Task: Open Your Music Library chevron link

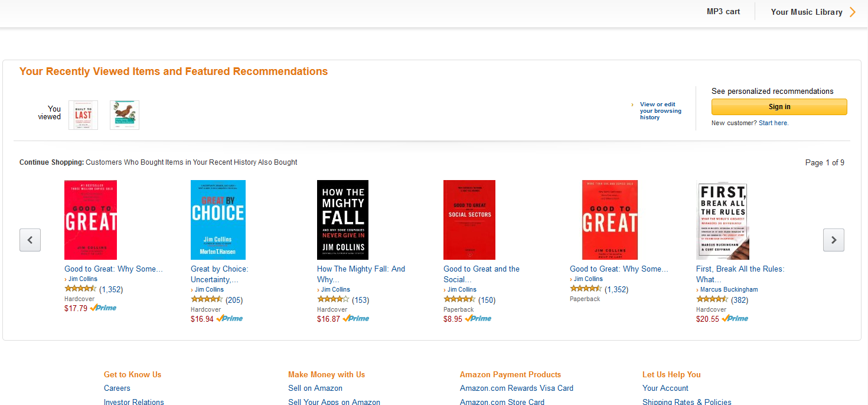Action: point(813,12)
